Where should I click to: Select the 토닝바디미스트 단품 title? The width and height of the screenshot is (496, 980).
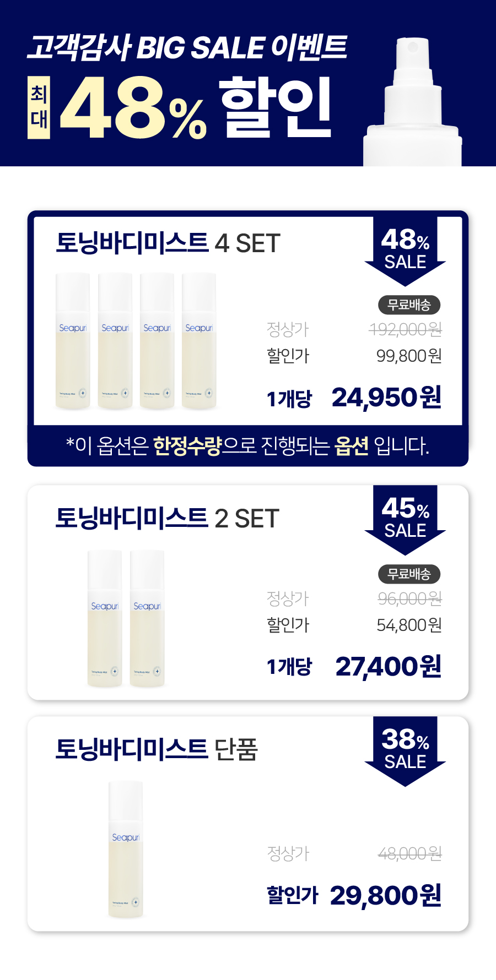pyautogui.click(x=157, y=749)
